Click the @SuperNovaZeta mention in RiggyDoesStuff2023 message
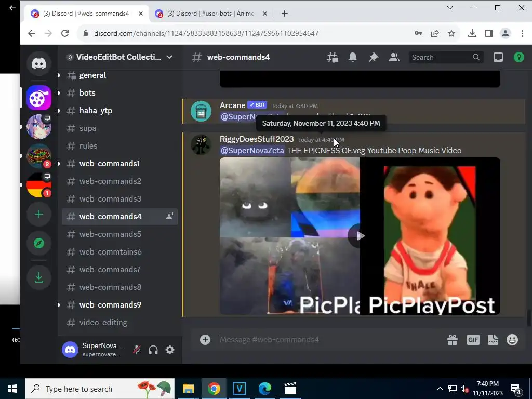Image resolution: width=532 pixels, height=399 pixels. click(252, 150)
